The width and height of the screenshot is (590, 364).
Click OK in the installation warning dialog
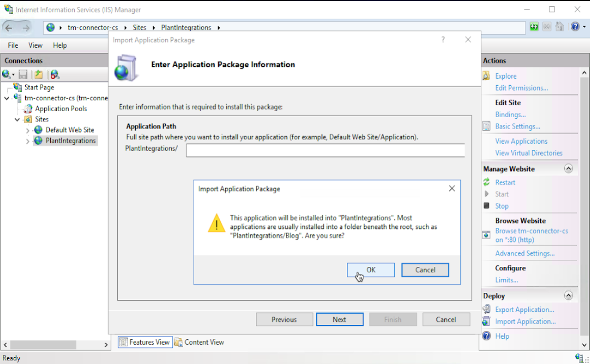point(370,270)
